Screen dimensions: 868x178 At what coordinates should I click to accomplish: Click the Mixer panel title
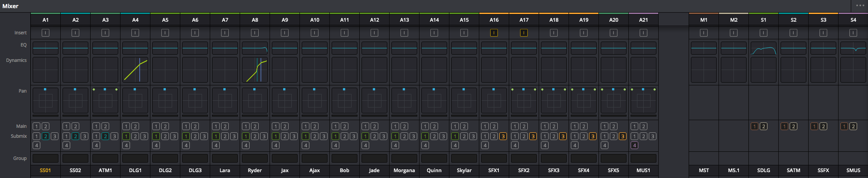(10, 6)
